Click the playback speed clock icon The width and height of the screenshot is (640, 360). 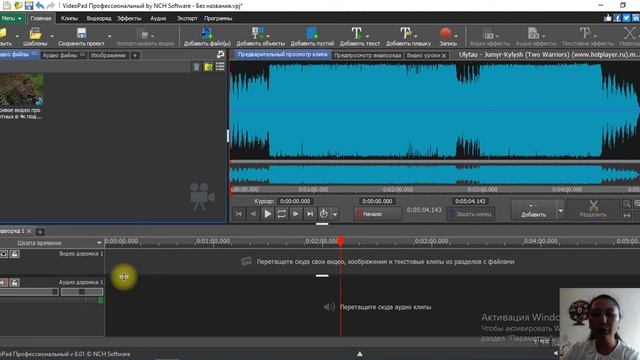click(x=324, y=213)
